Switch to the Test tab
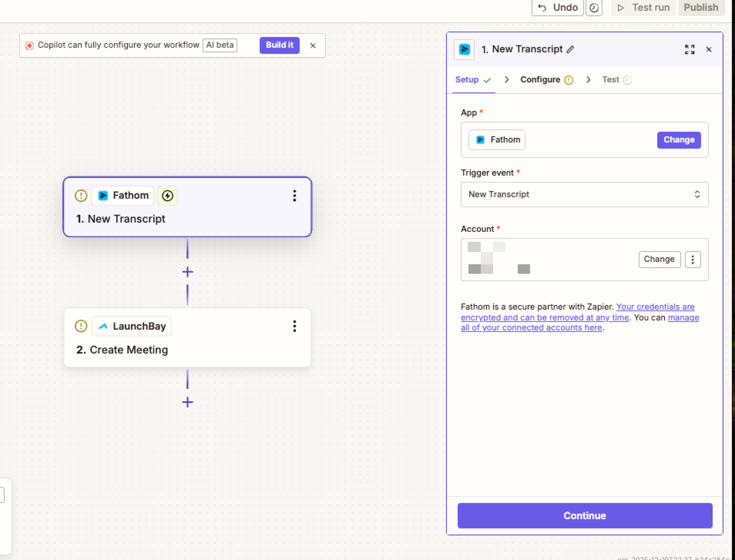This screenshot has width=735, height=560. coord(617,80)
